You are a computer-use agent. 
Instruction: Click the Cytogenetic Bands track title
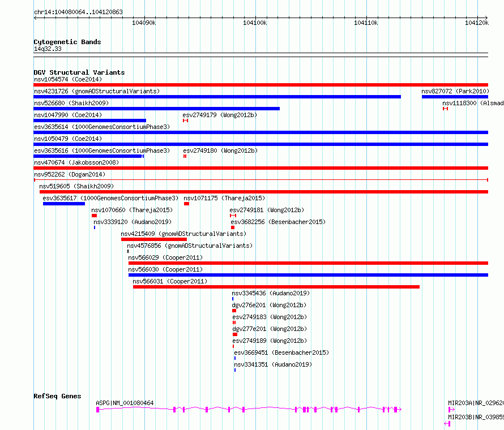tap(67, 42)
